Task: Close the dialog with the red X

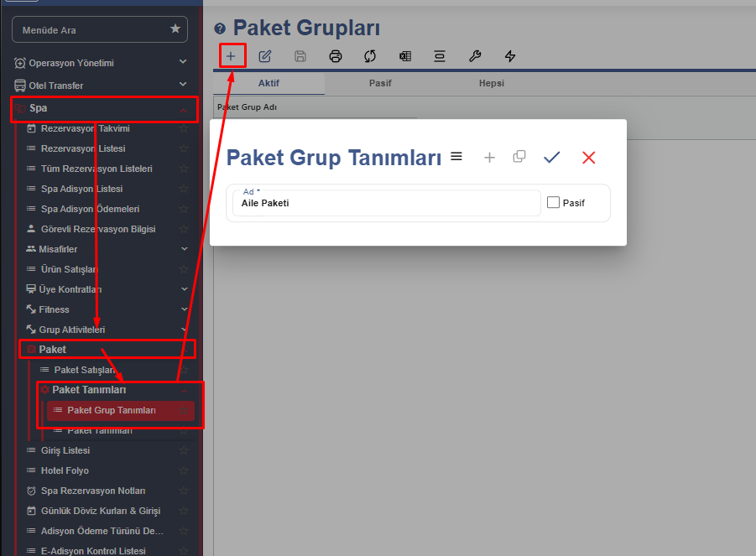Action: [589, 157]
